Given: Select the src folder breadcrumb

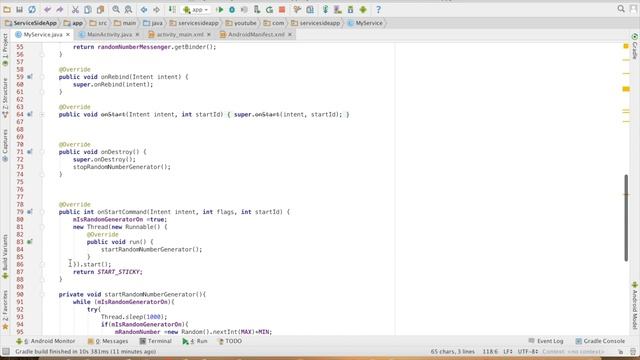Looking at the screenshot, I should click(x=98, y=23).
